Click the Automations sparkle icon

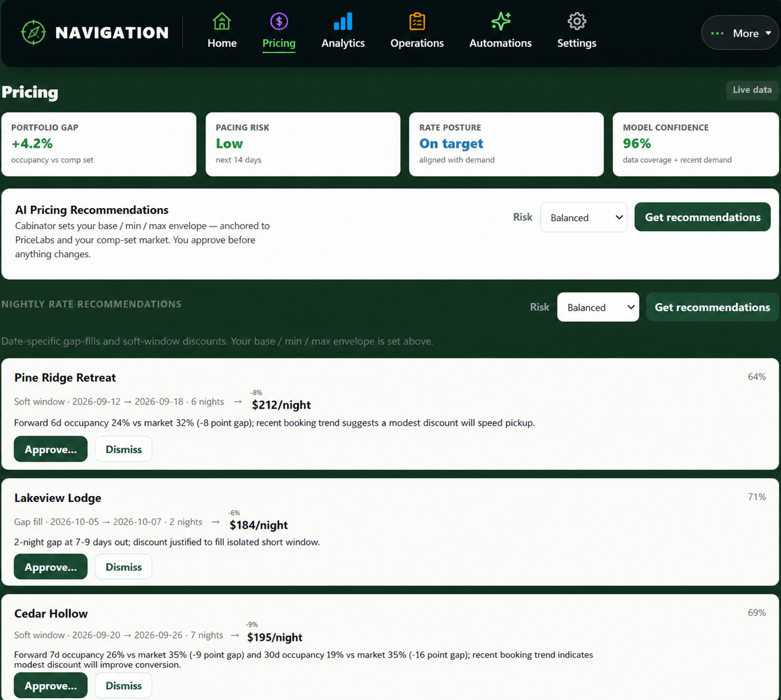(x=500, y=21)
